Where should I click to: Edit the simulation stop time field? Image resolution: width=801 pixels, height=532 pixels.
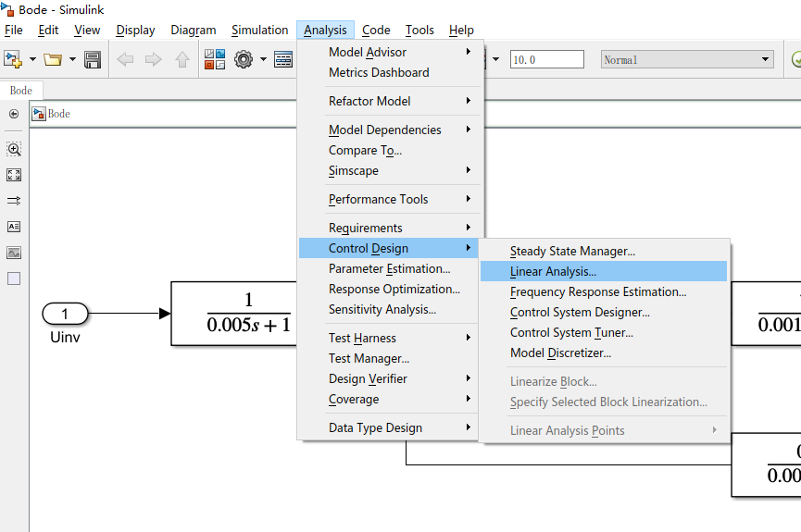click(546, 60)
